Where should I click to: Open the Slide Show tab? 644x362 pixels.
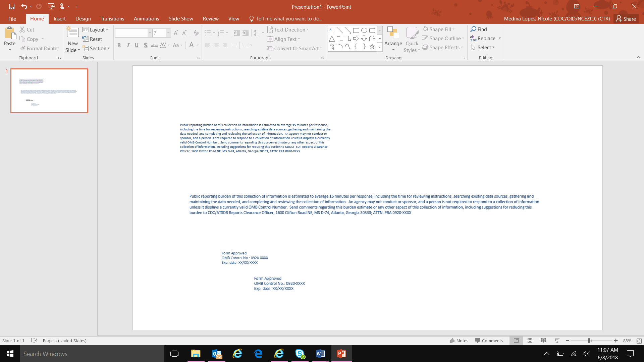[181, 19]
